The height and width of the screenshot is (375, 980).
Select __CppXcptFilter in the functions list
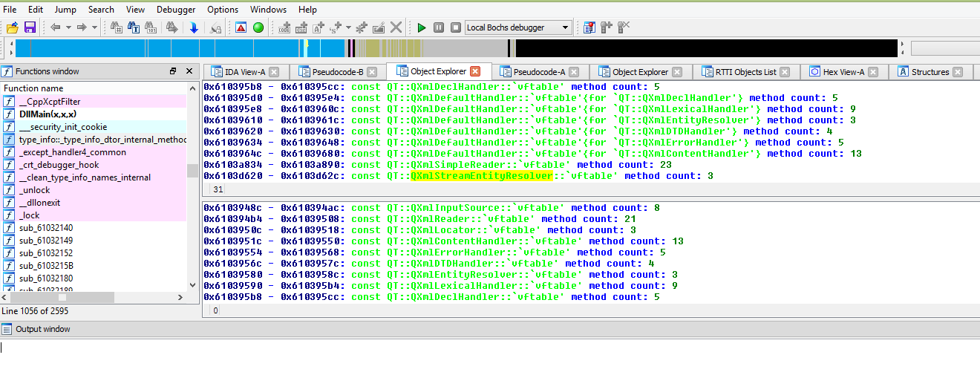94,101
